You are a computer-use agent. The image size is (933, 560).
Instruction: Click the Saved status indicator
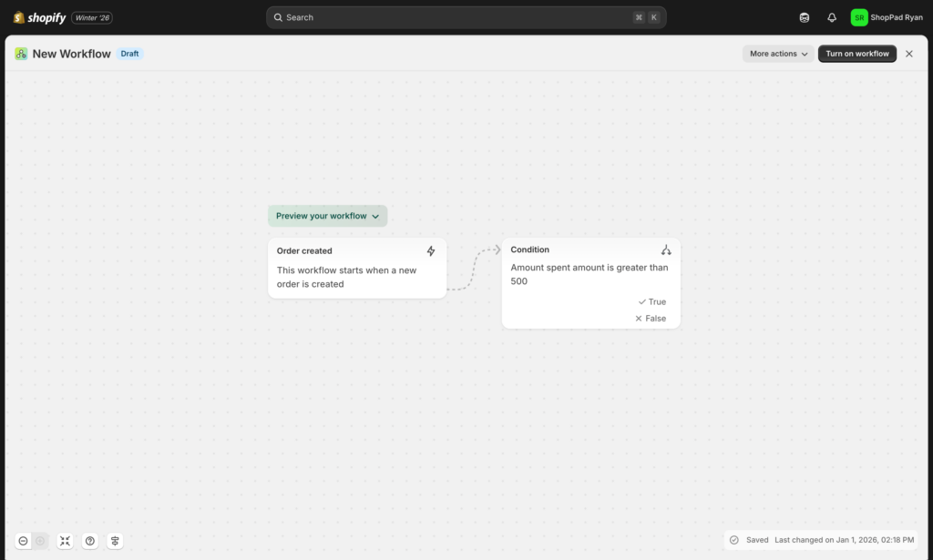click(748, 539)
